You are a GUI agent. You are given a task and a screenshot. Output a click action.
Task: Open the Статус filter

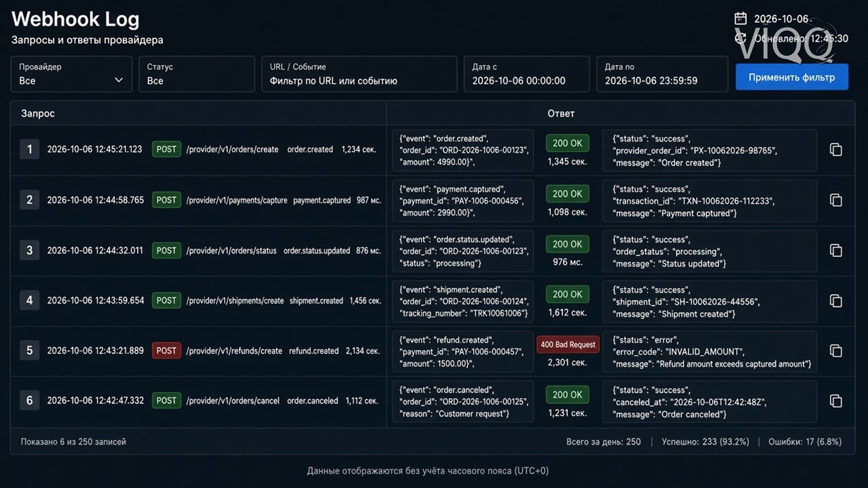pos(197,74)
